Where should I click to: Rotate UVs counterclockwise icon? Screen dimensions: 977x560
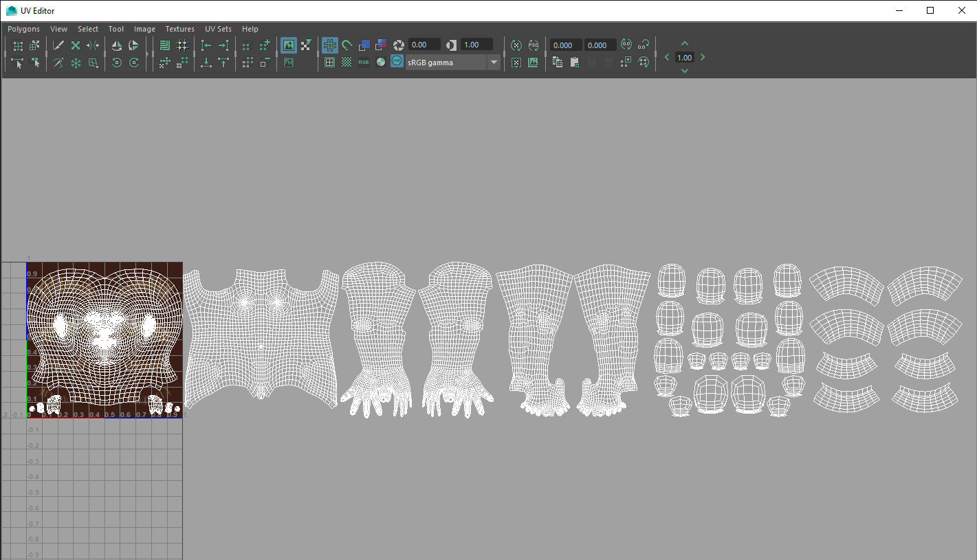coord(116,63)
